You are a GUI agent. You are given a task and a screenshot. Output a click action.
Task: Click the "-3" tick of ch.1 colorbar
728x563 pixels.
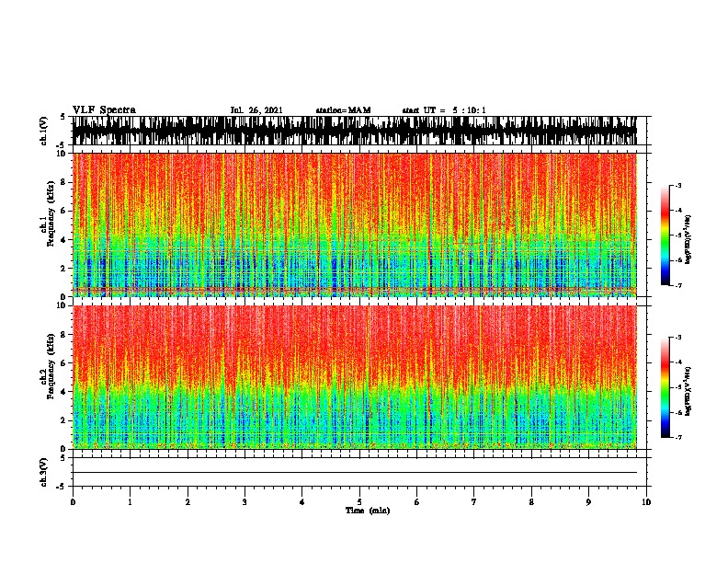tap(678, 186)
